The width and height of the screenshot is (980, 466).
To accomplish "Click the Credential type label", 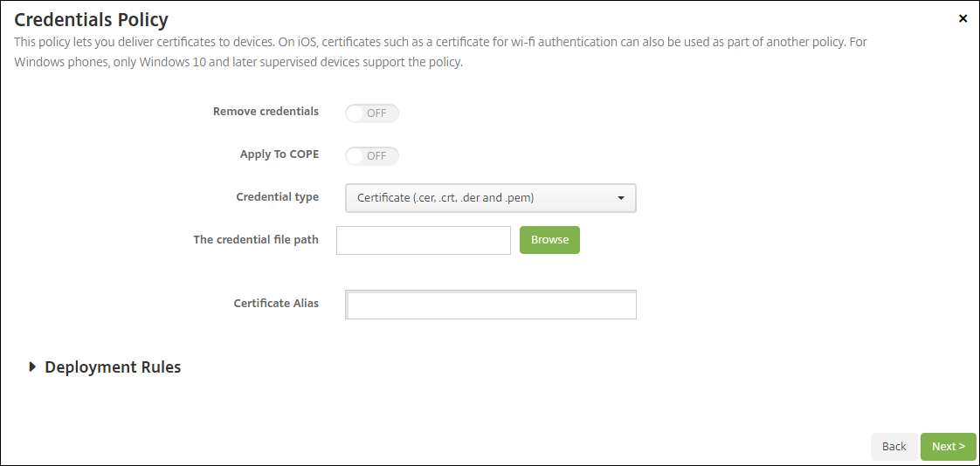I will (277, 197).
